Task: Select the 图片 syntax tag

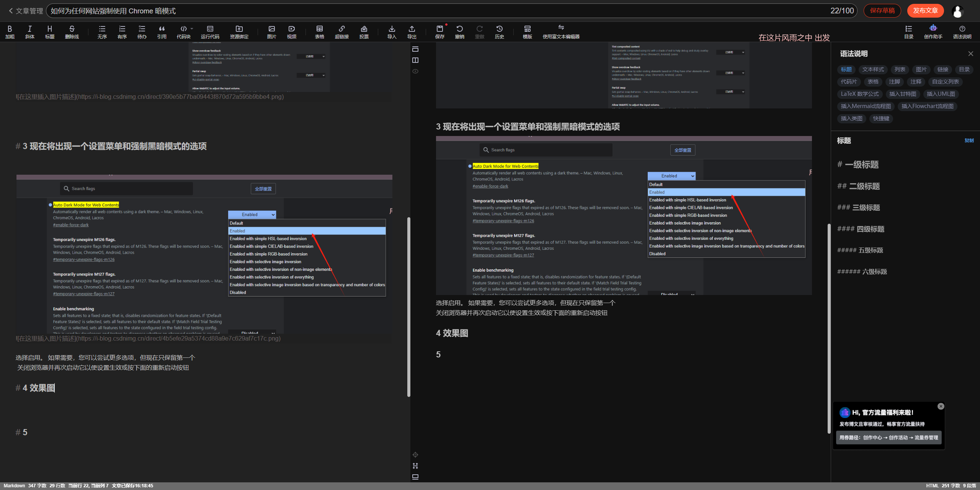Action: [x=921, y=69]
